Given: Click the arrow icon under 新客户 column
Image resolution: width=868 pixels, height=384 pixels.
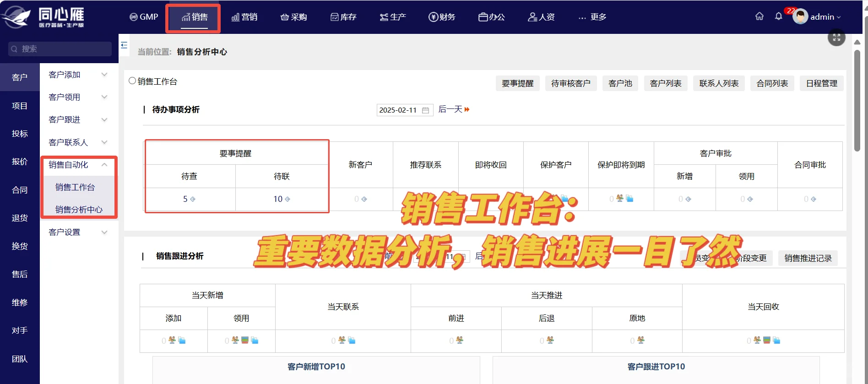Looking at the screenshot, I should tap(364, 199).
